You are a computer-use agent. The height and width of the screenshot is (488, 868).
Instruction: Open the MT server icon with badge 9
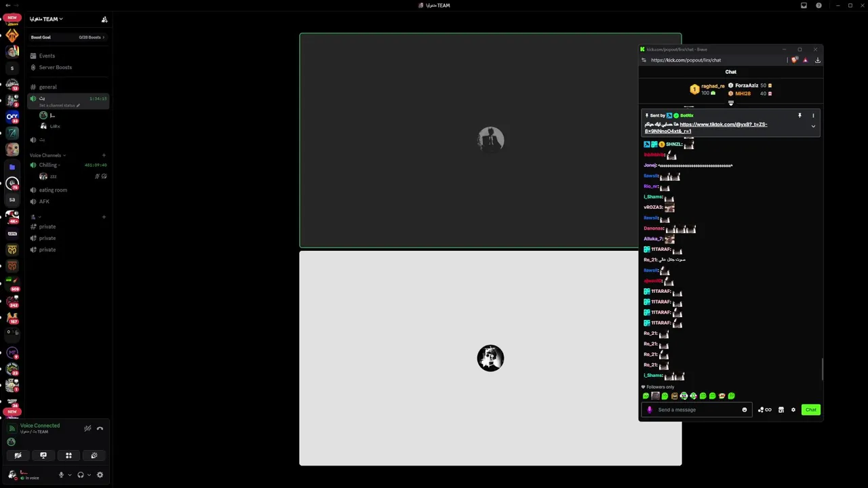(x=12, y=352)
